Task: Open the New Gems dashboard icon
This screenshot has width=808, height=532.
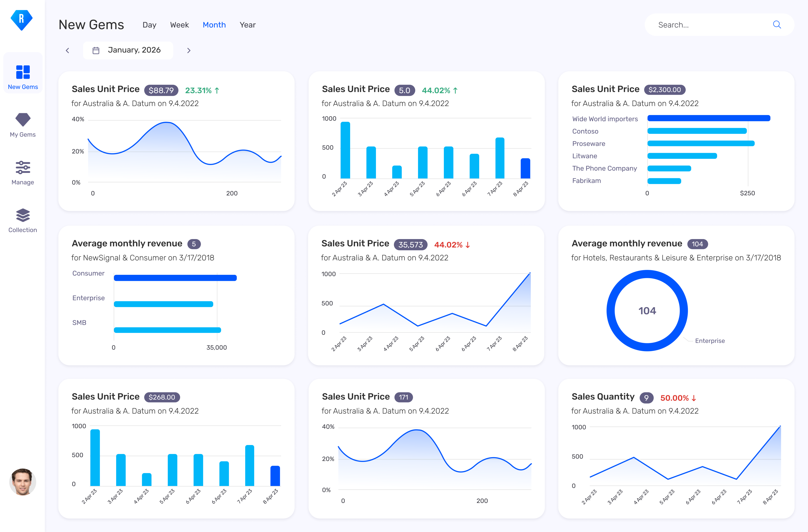Action: 23,72
